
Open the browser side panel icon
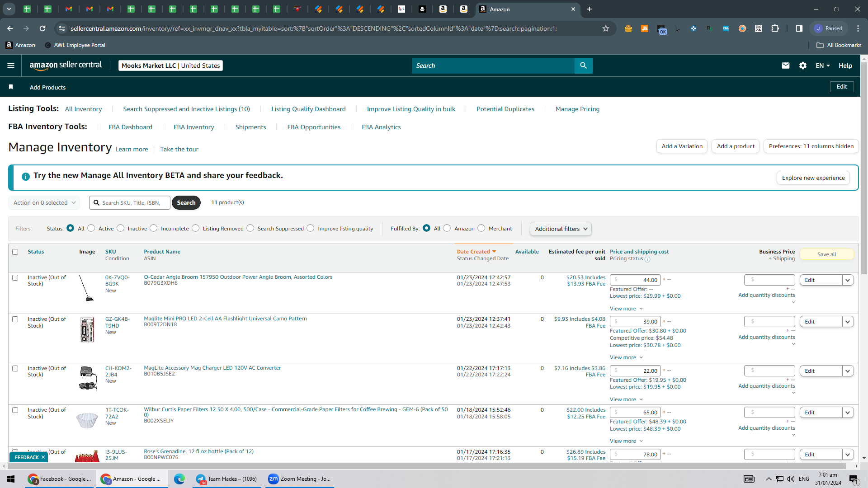799,28
